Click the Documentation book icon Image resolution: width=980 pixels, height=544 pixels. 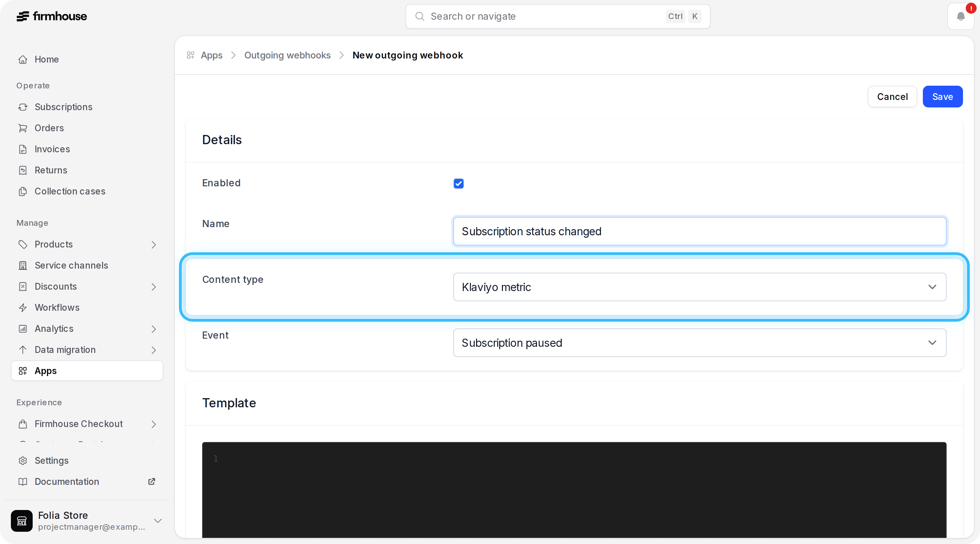[23, 482]
